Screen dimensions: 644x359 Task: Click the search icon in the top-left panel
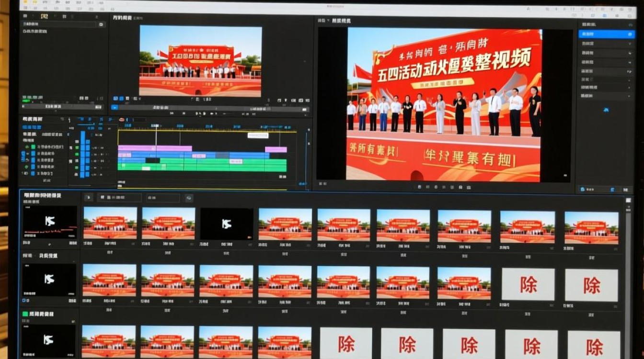[x=101, y=24]
